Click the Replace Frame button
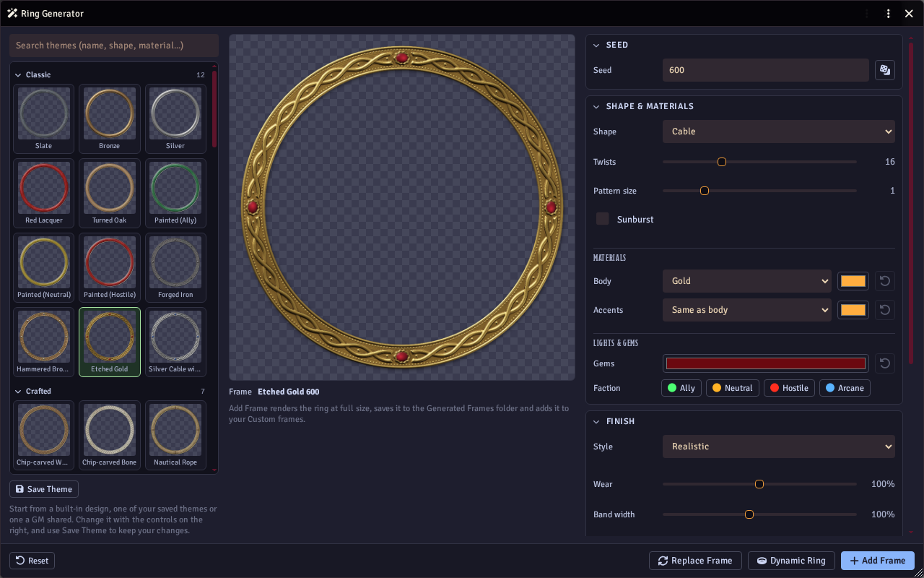This screenshot has width=924, height=578. [696, 561]
